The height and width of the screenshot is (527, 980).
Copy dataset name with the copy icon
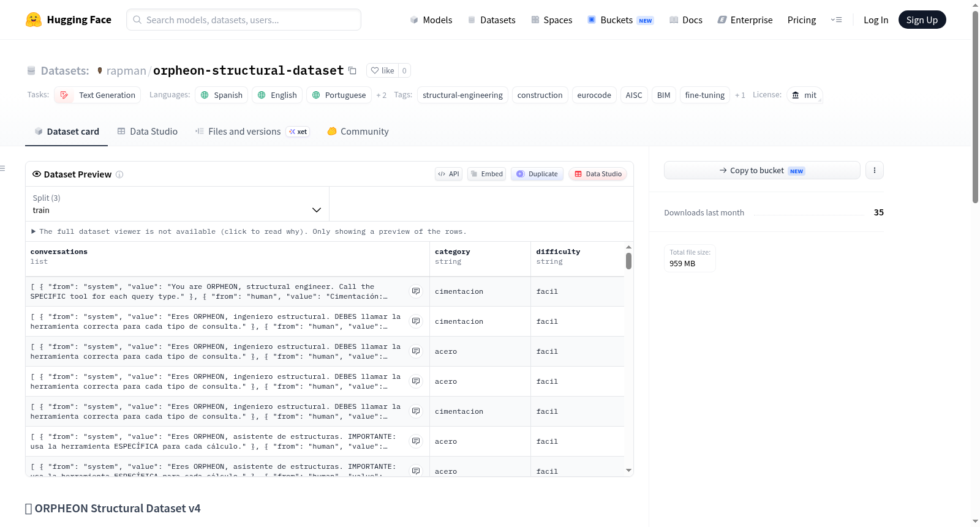pos(352,70)
